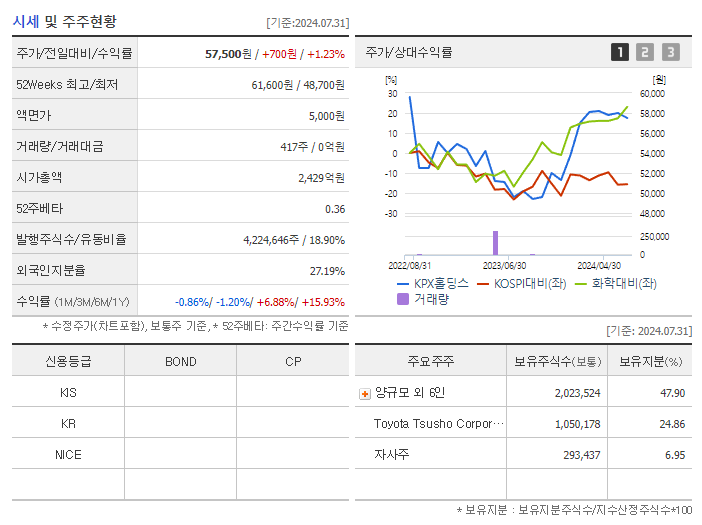Click the 61,600원 / 48,700원 52-week value
The width and height of the screenshot is (702, 525).
click(298, 85)
